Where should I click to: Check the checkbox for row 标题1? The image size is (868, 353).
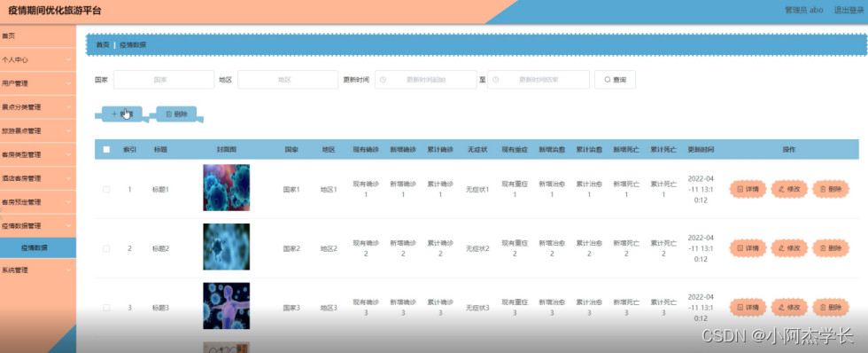point(106,190)
